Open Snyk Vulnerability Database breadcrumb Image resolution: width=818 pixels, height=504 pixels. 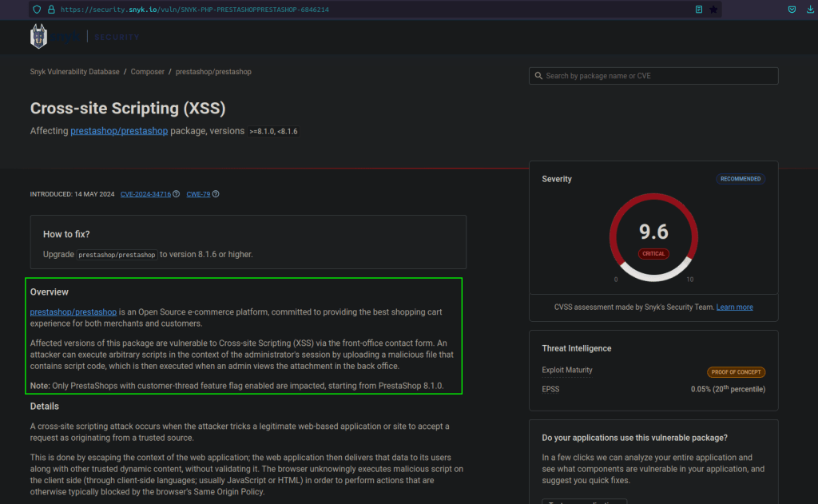point(74,72)
